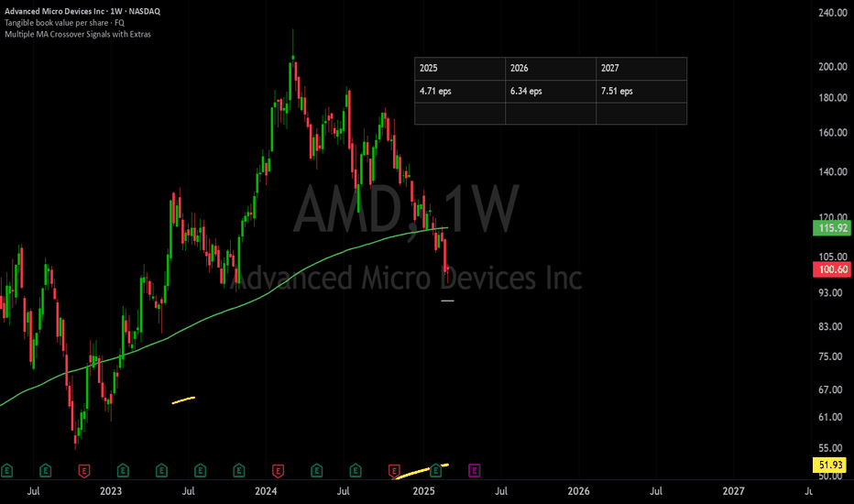Open the green earnings marker from late 2023

pyautogui.click(x=238, y=470)
